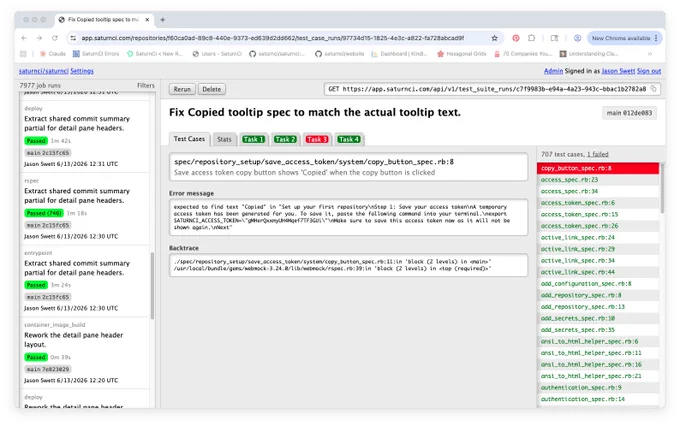The height and width of the screenshot is (426, 680).
Task: Open the media/cast control icon
Action: (554, 38)
